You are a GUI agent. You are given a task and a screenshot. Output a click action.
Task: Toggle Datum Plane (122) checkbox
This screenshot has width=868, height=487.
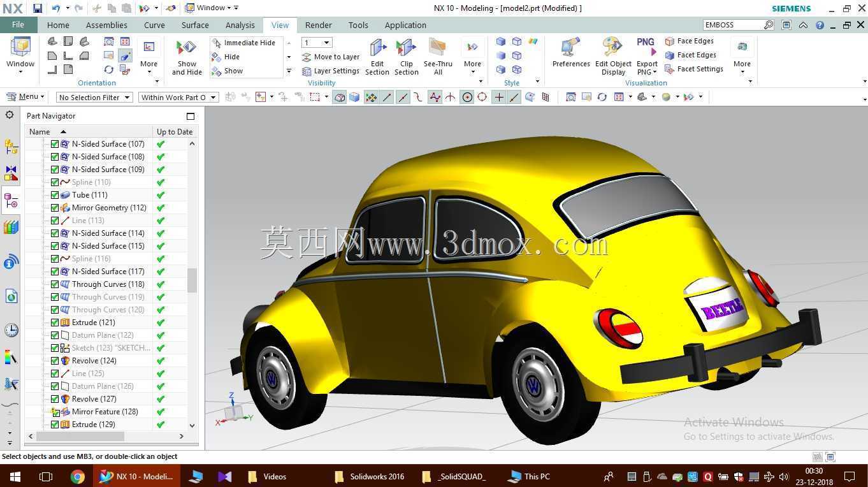click(55, 335)
